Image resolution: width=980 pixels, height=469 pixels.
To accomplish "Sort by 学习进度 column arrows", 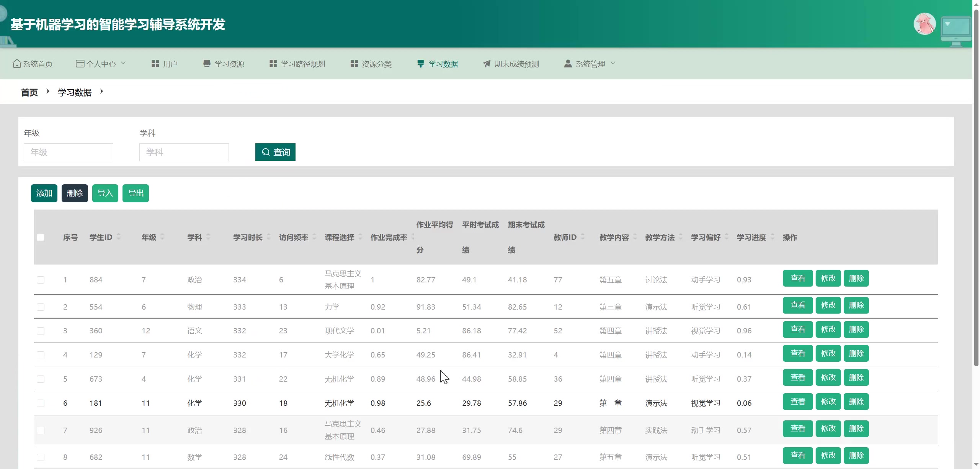I will pyautogui.click(x=773, y=237).
